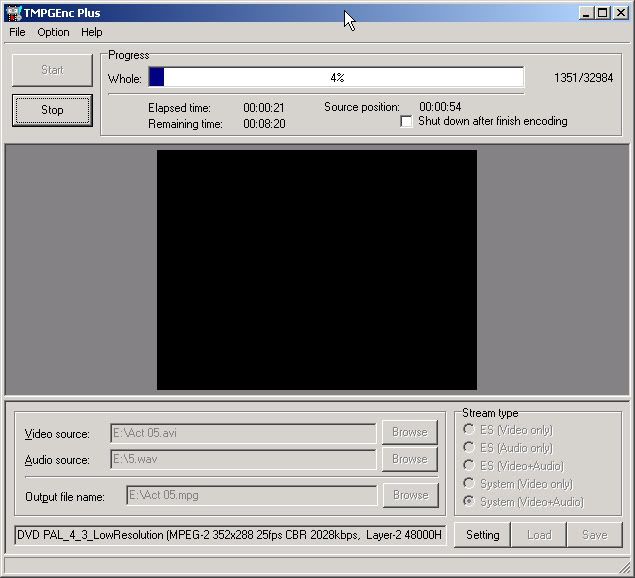Image resolution: width=635 pixels, height=578 pixels.
Task: Click the frame counter 1351/32984
Action: tap(583, 78)
